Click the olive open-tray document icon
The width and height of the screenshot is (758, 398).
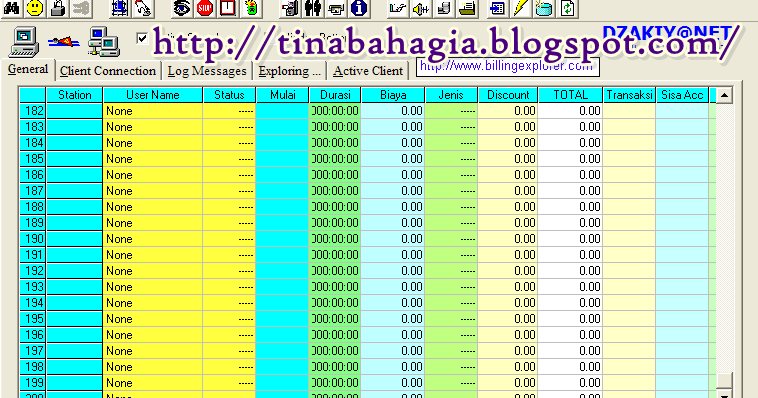click(467, 8)
